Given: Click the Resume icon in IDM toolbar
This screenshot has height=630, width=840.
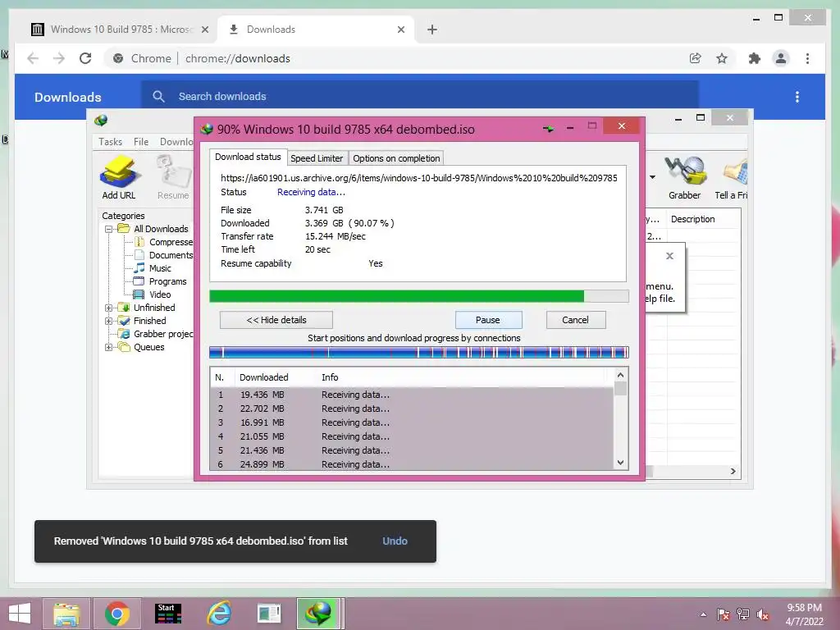Looking at the screenshot, I should tap(174, 177).
